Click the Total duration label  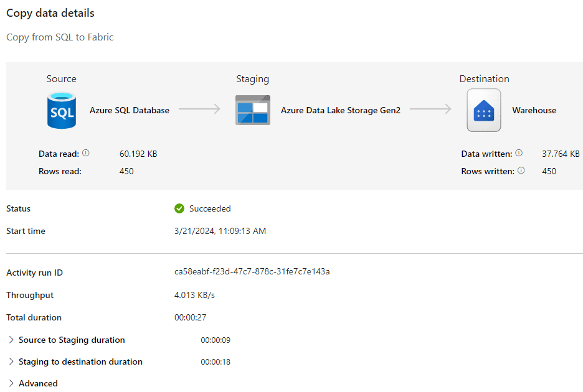[34, 318]
